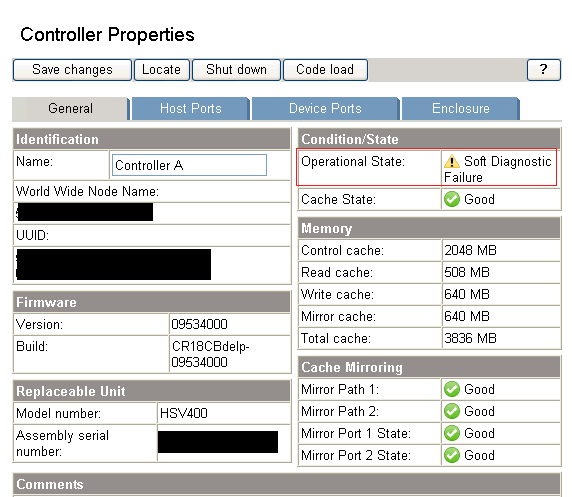The height and width of the screenshot is (497, 572).
Task: Click the Mirror Port 2 State green check
Action: point(452,455)
